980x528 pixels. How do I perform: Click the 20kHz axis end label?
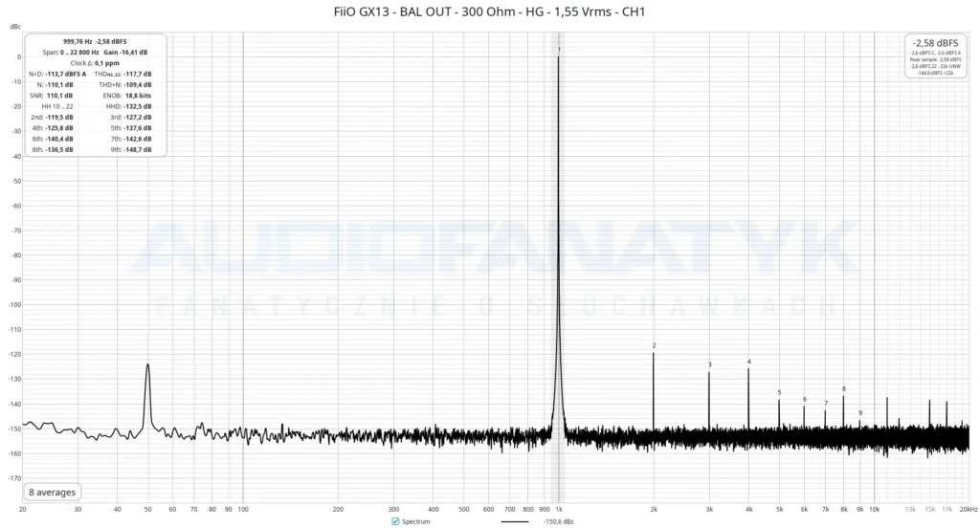point(969,509)
